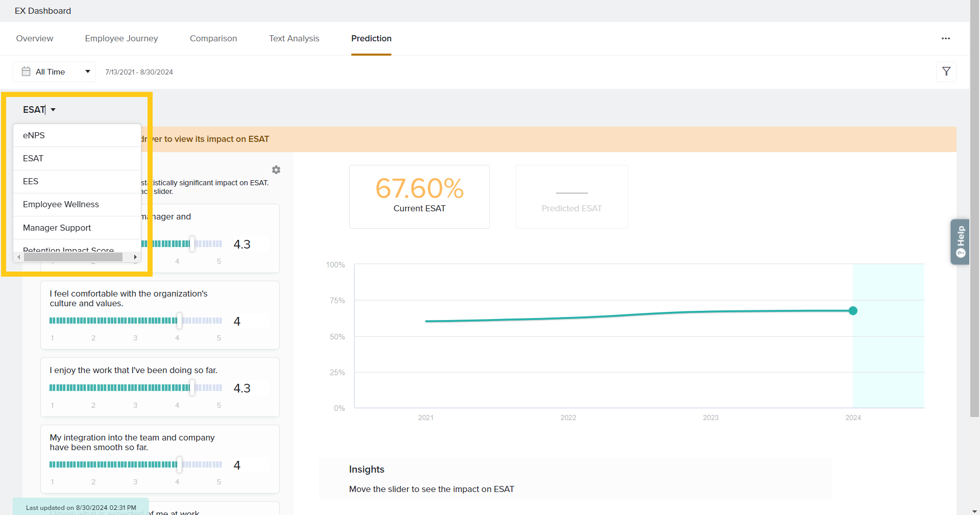This screenshot has height=515, width=980.
Task: Switch to the Overview tab
Action: coord(35,39)
